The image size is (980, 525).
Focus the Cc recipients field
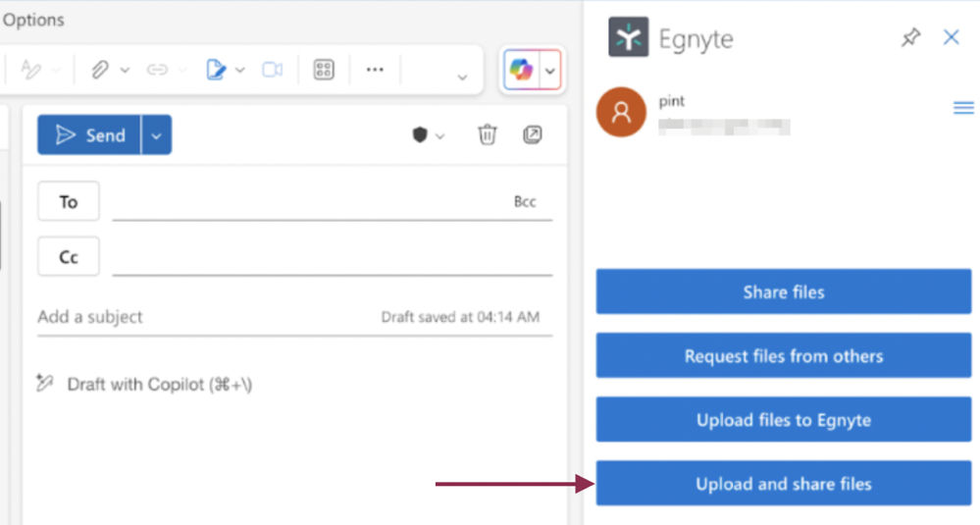[x=333, y=256]
